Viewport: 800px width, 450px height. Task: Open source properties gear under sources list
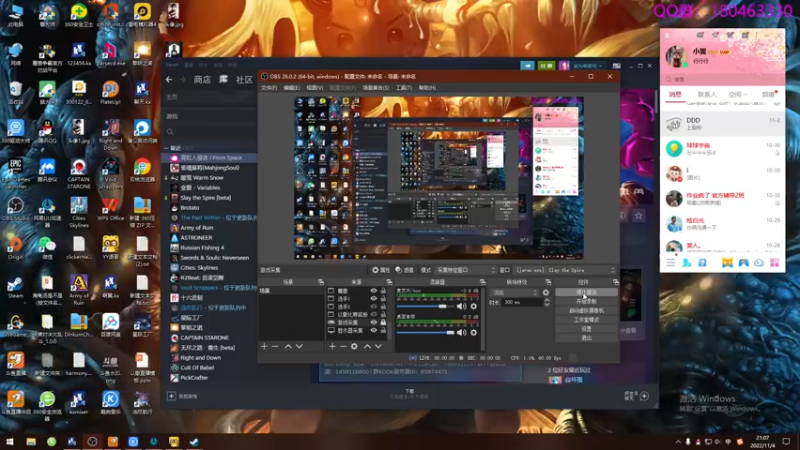[x=354, y=346]
